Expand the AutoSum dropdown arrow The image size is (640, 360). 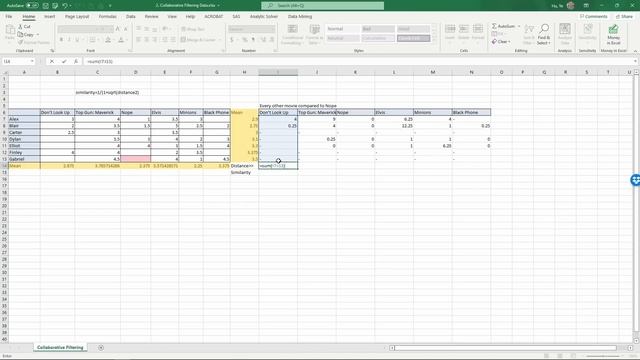coord(519,26)
